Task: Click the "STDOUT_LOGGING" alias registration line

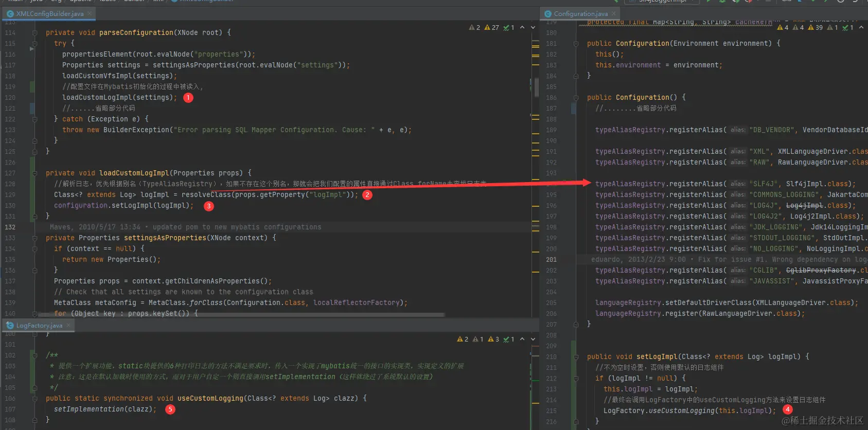Action: click(732, 238)
